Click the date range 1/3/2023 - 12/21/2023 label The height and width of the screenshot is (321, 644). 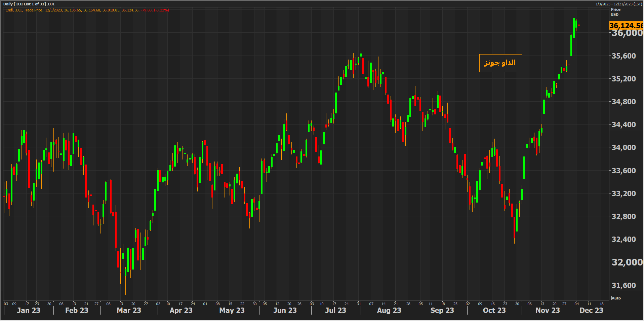pos(618,4)
